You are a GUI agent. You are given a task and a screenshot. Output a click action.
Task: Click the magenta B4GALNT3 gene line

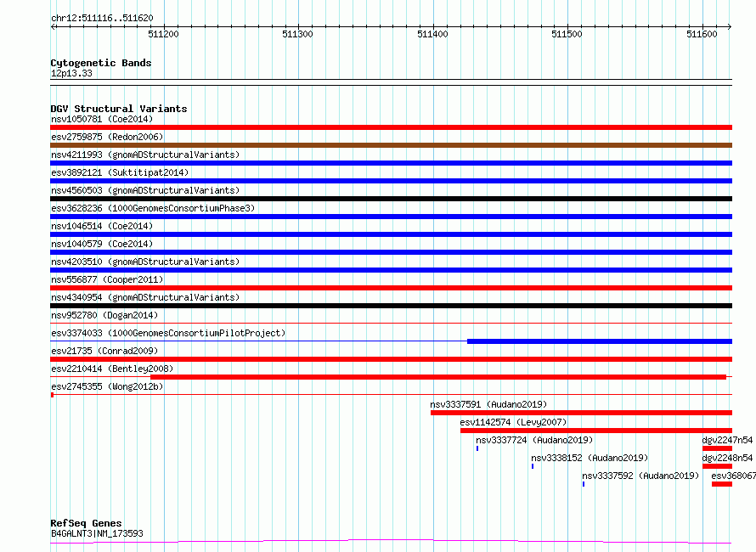coord(391,542)
